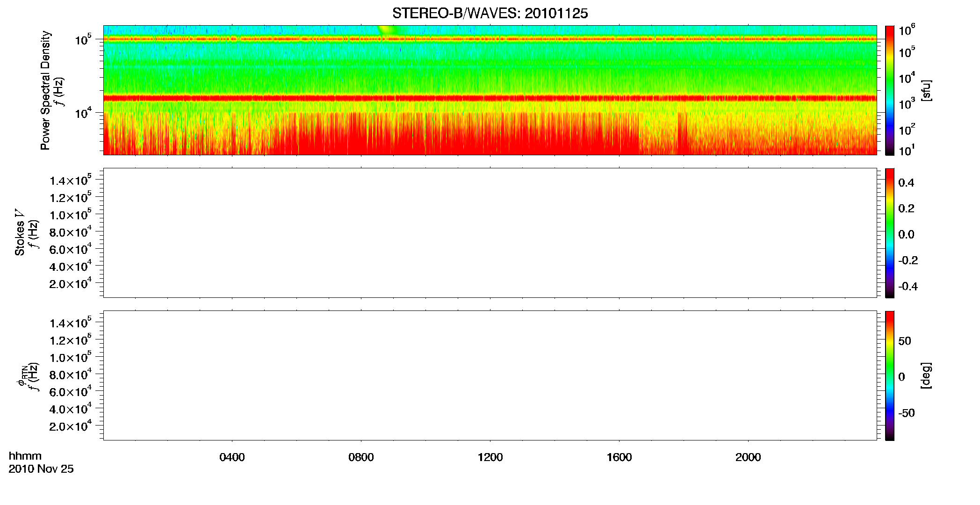Click the 10^4 tick on sfu color bar
The image size is (980, 505).
(907, 78)
